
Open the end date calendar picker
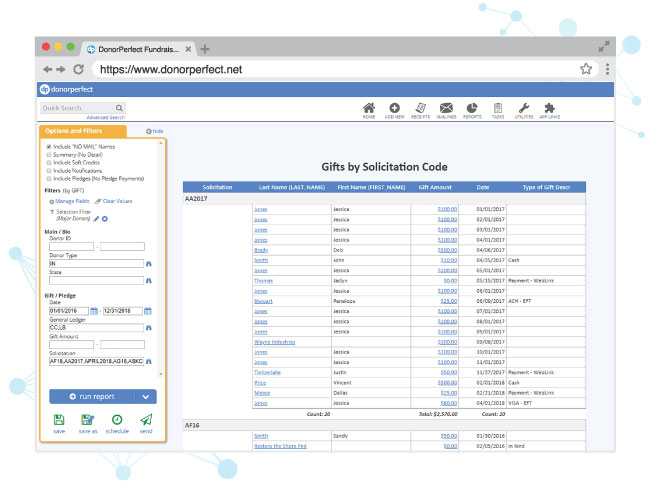(148, 311)
